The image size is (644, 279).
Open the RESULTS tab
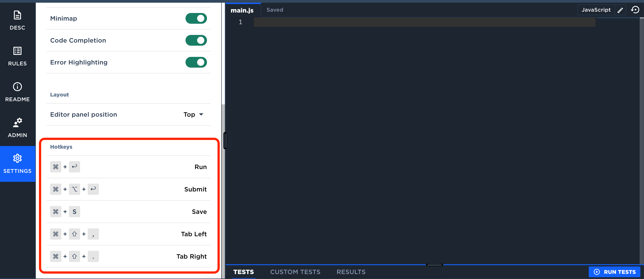(351, 272)
